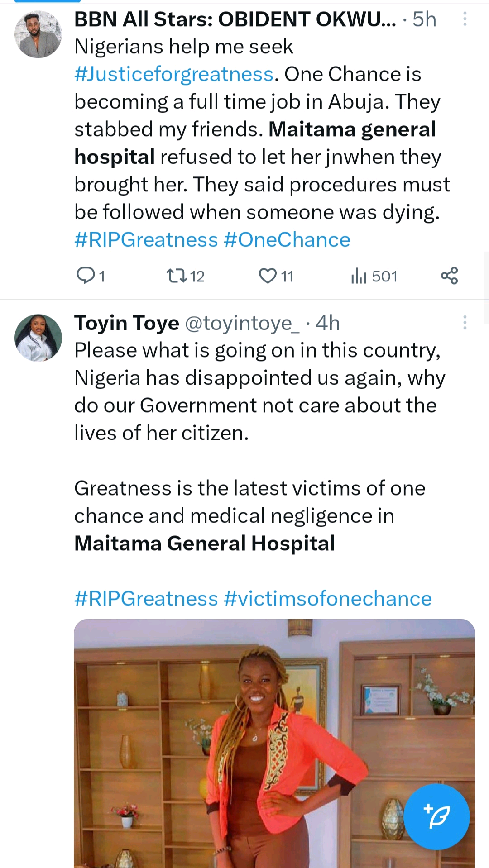
Task: Open more options for BBN All Stars tweet
Action: 465,19
